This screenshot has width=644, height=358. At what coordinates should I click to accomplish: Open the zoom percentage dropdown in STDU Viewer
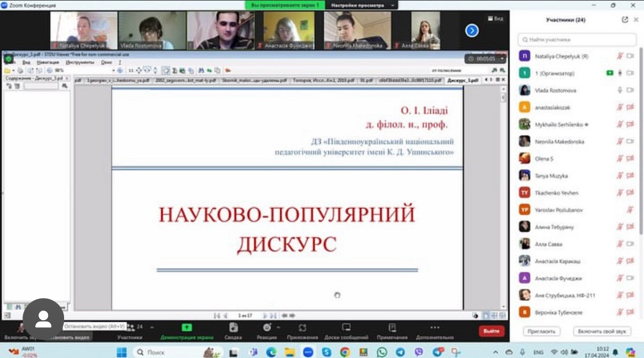pyautogui.click(x=114, y=70)
